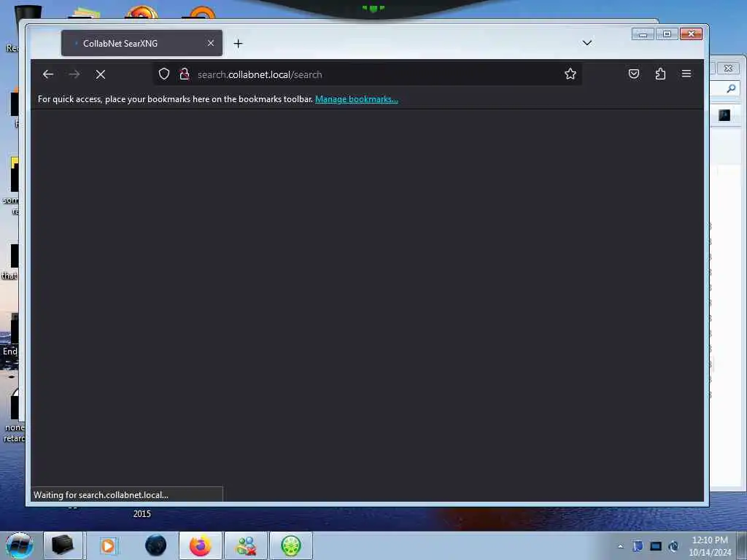Image resolution: width=747 pixels, height=560 pixels.
Task: Focus the address bar showing search.collabnet.local/search
Action: [x=367, y=74]
